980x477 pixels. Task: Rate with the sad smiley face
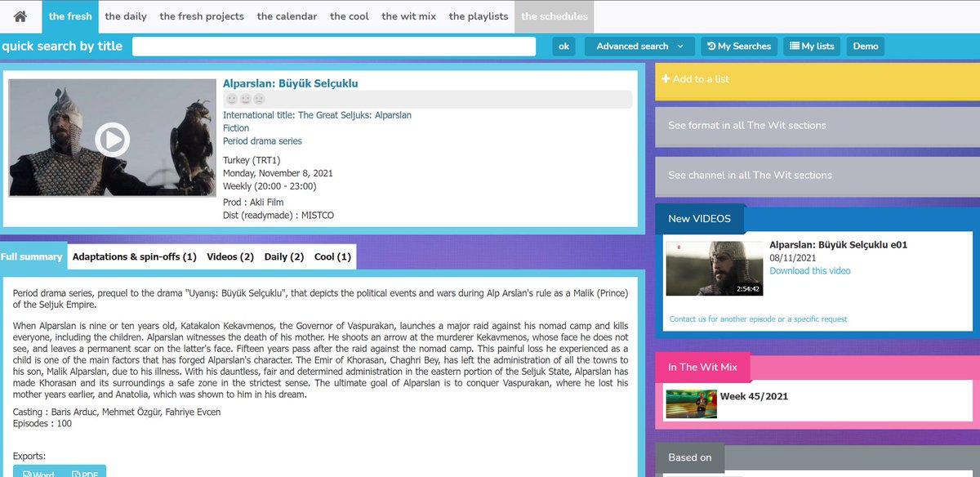[x=259, y=99]
